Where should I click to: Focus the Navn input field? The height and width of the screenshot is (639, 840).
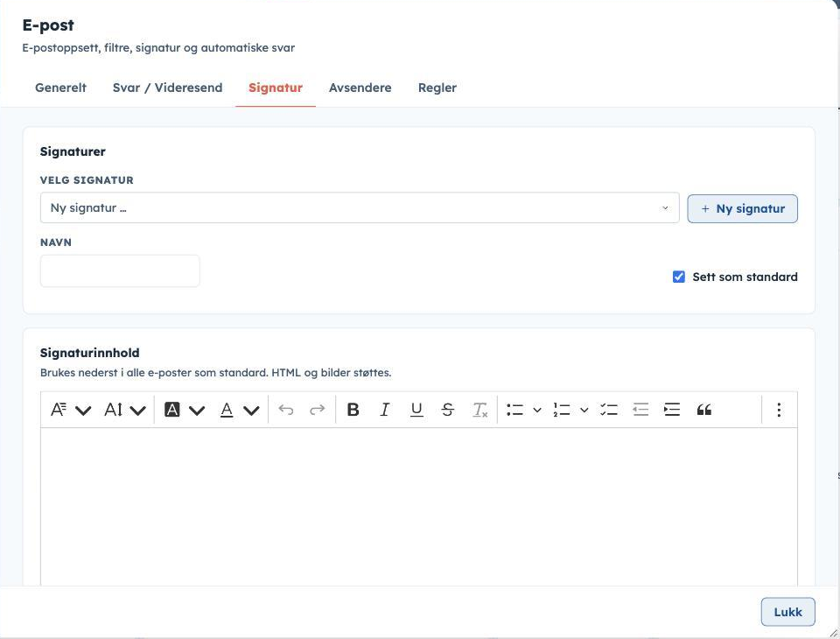click(120, 270)
